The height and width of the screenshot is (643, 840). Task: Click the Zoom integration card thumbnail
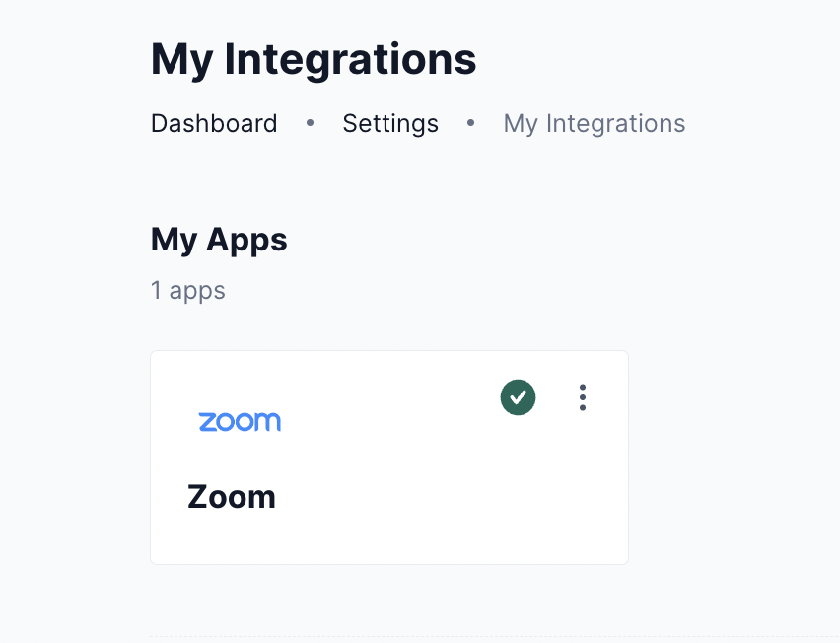click(x=388, y=457)
